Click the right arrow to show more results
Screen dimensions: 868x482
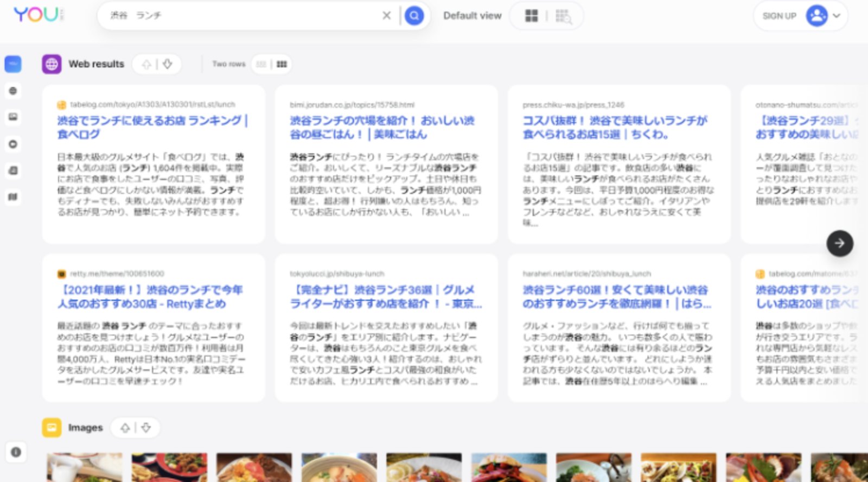click(839, 243)
